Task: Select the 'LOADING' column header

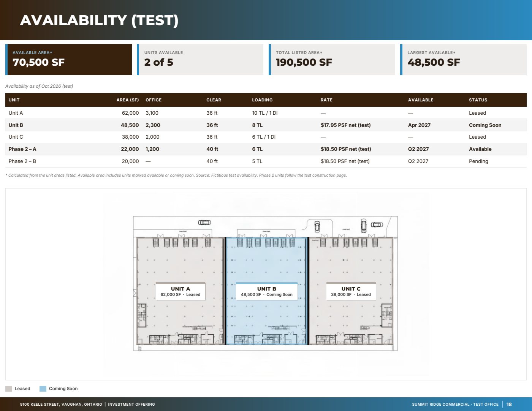Action: 262,100
